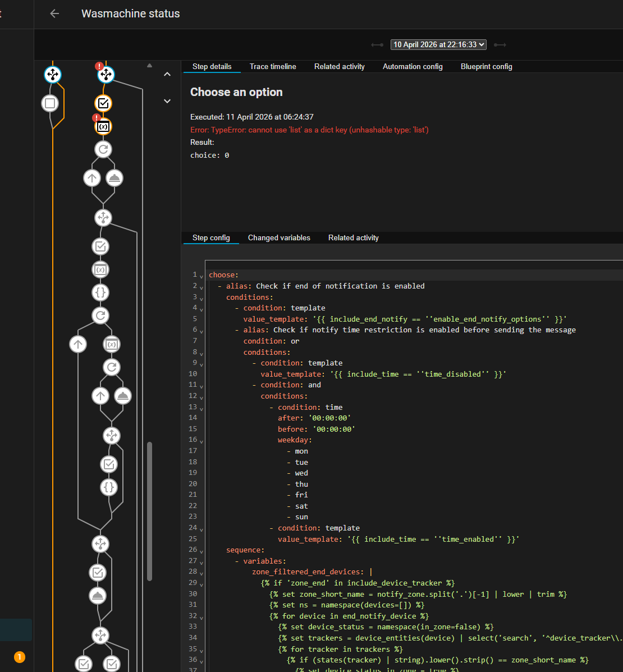Viewport: 623px width, 672px height.
Task: Click the down chevron to next step
Action: point(167,101)
